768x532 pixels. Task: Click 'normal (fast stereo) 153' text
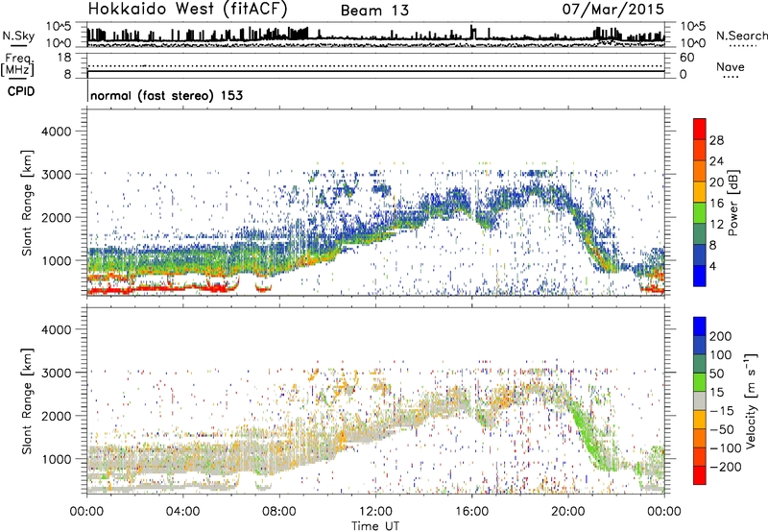tap(166, 95)
